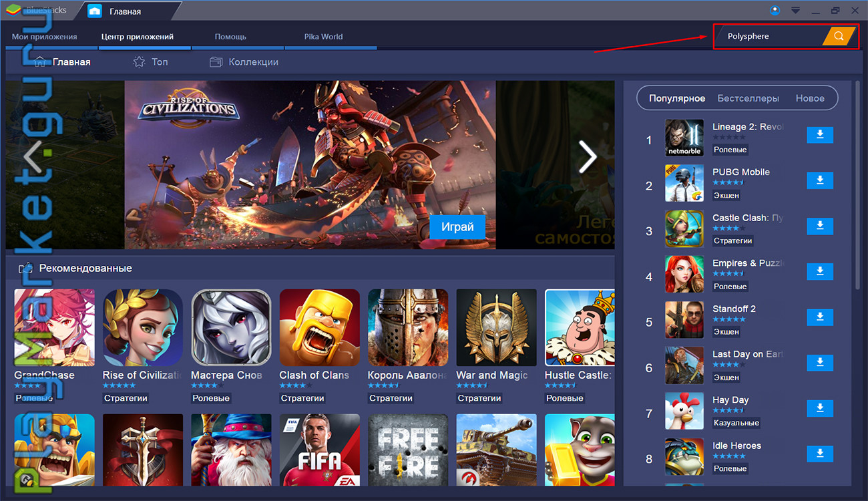The width and height of the screenshot is (868, 501).
Task: Download Castle Clash from the popular list
Action: coord(820,226)
